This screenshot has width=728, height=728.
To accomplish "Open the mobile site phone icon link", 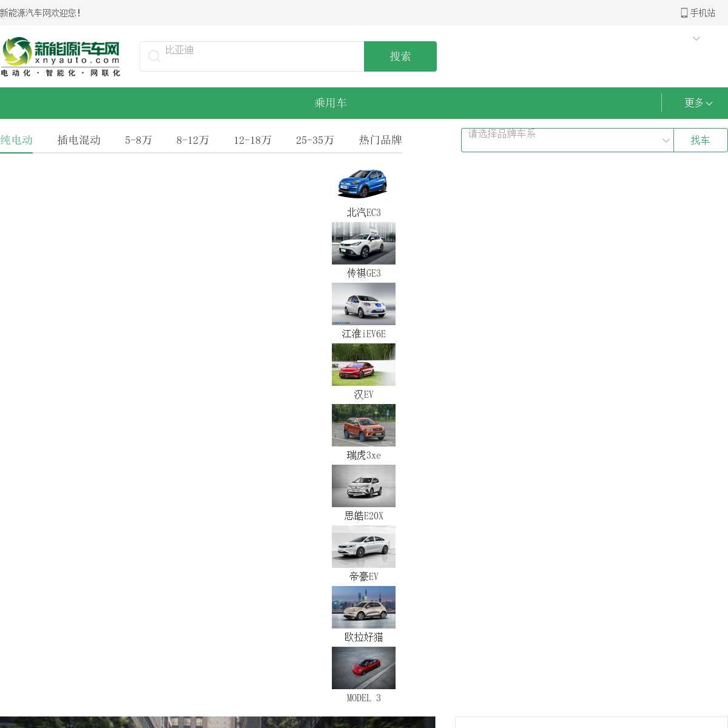I will tap(684, 13).
